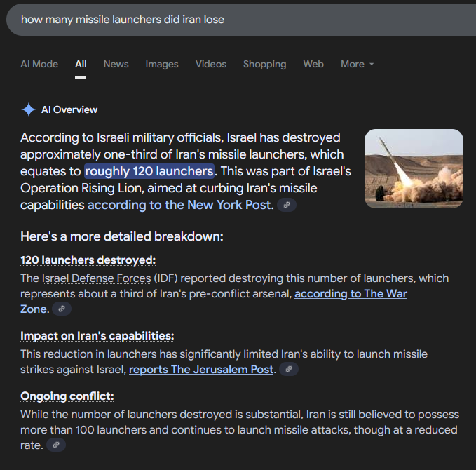Viewport: 476px width, 470px height.
Task: Switch to the Web tab
Action: pos(313,64)
